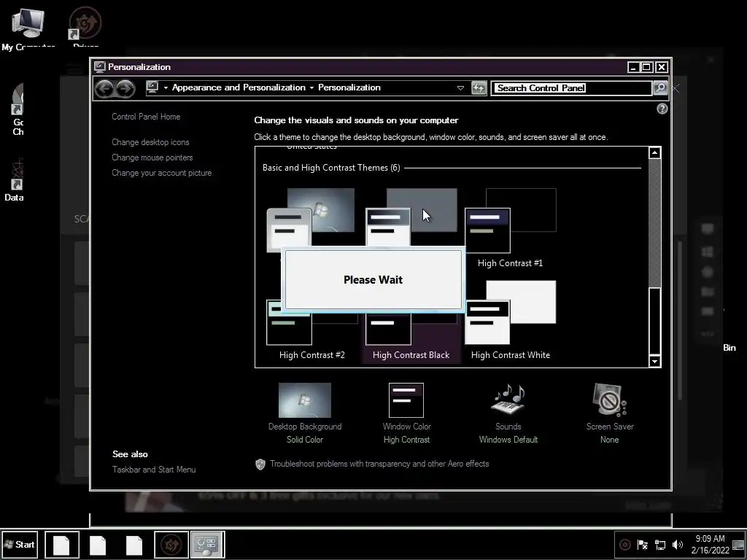Open Troubleshoot problems with transparency link

379,464
